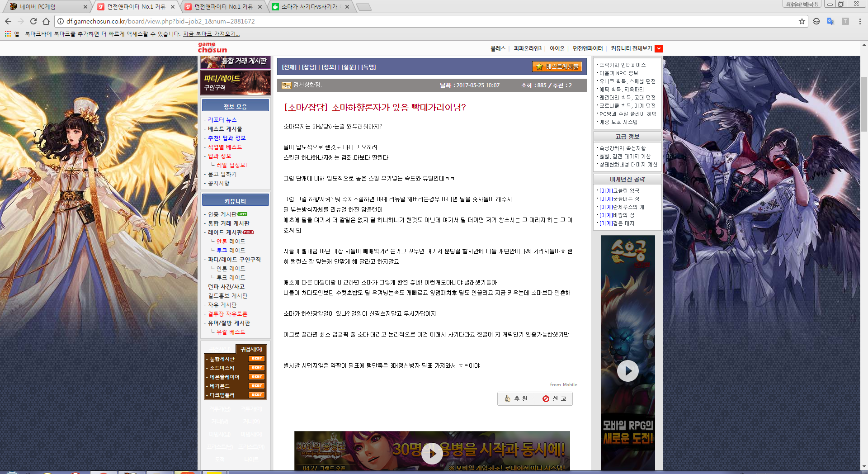Image resolution: width=868 pixels, height=474 pixels.
Task: Open 속성강화와 속성저항 link
Action: point(623,148)
